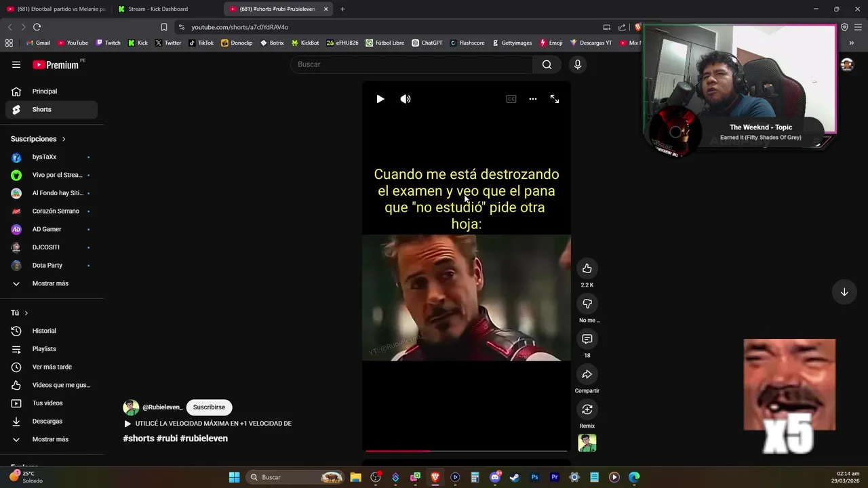Screen dimensions: 868x488
Task: Click the Remix icon
Action: [x=587, y=409]
